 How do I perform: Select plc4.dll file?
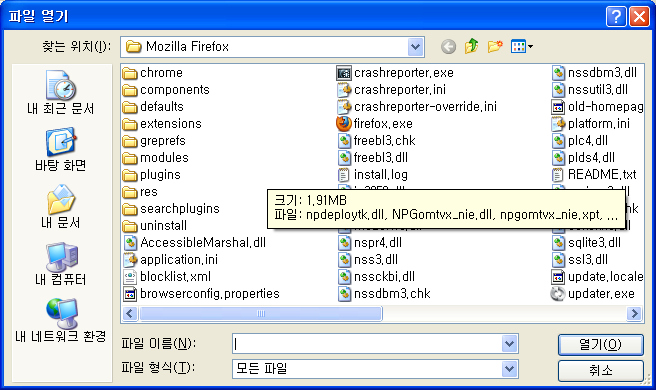pos(579,141)
